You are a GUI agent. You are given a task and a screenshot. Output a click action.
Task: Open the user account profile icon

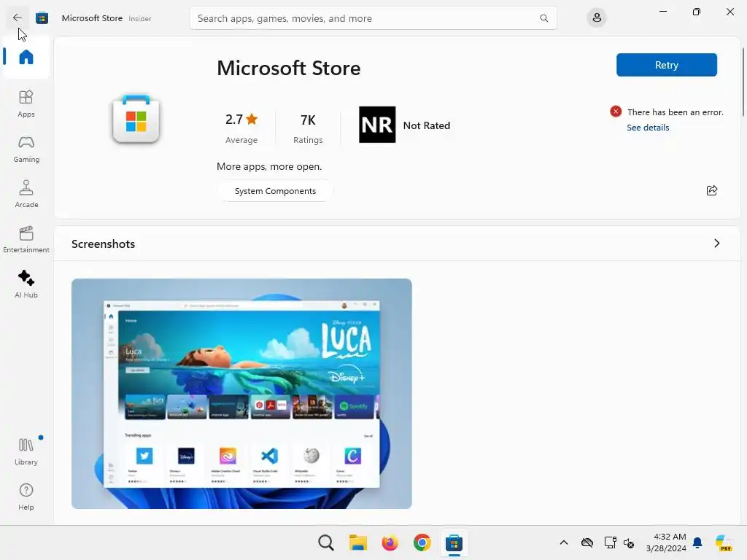597,18
